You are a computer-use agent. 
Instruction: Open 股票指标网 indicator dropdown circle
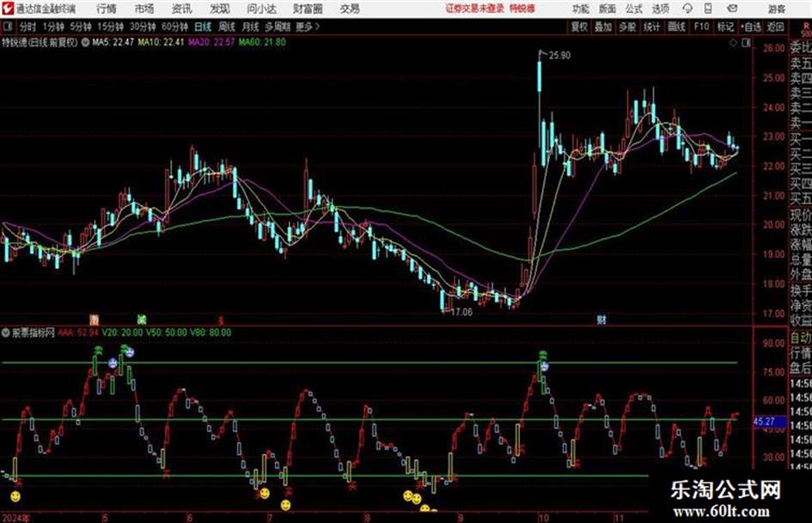point(6,332)
